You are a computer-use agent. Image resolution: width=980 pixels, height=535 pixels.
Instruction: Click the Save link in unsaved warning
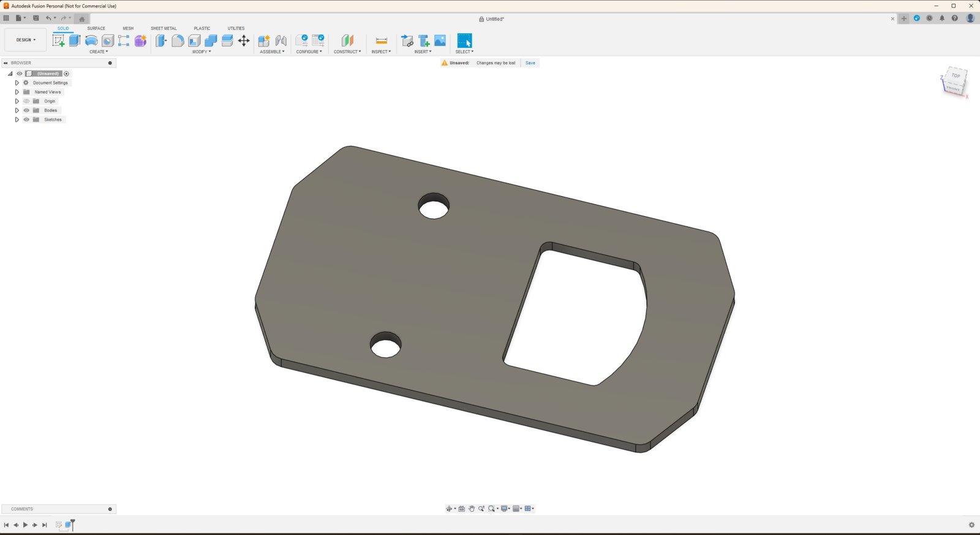tap(530, 63)
